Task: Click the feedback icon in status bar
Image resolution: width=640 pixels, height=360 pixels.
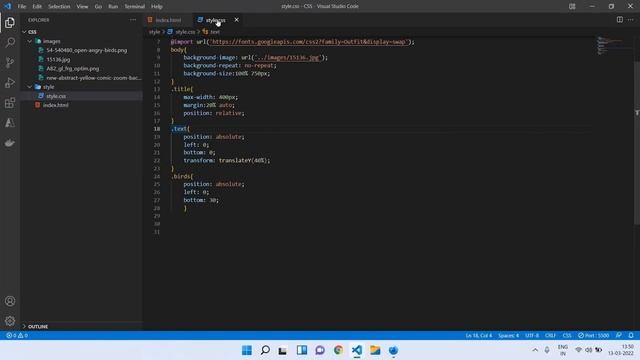Action: [619, 336]
